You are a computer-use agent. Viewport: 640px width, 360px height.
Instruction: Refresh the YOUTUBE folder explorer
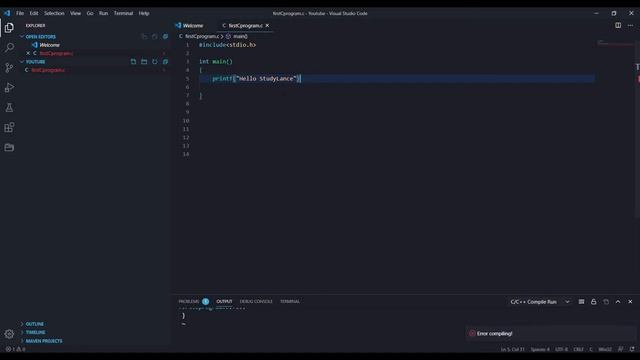[x=155, y=62]
